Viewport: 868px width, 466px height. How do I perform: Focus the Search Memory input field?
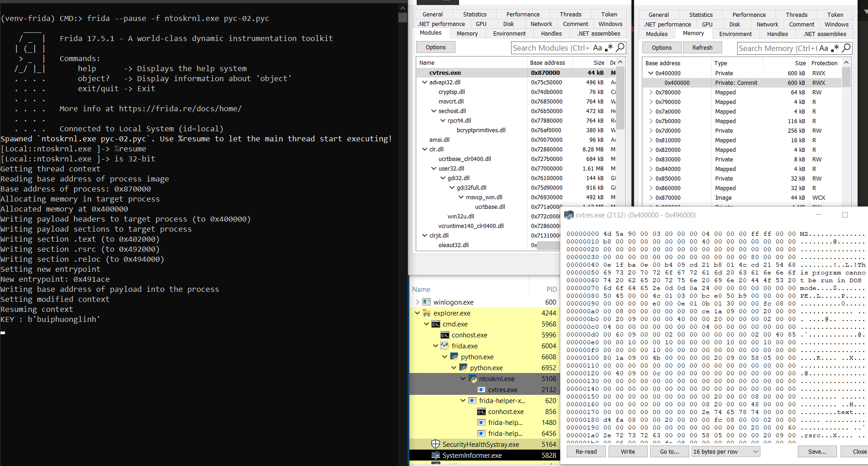[x=777, y=48]
